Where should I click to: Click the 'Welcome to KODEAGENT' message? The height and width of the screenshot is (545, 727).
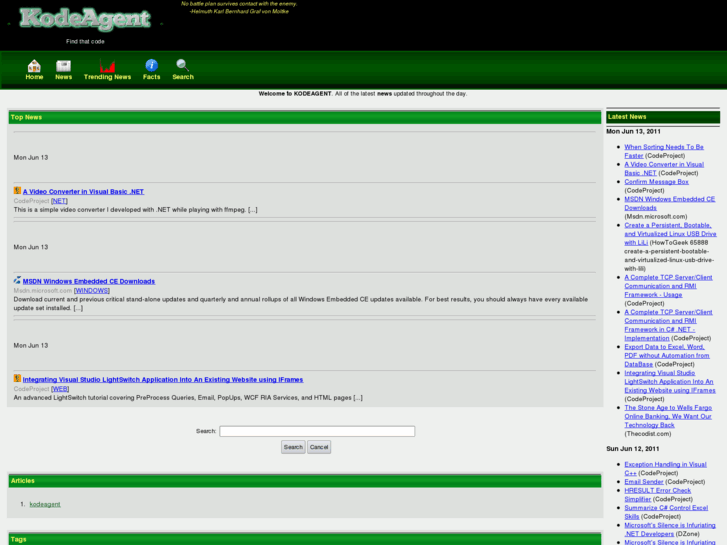pos(363,94)
